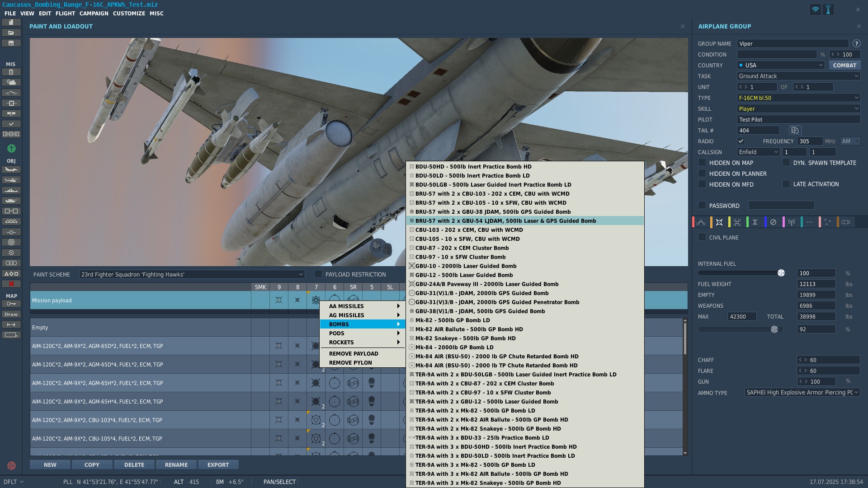The width and height of the screenshot is (868, 488).
Task: Open the TASK dropdown showing Ground Attack
Action: click(798, 76)
